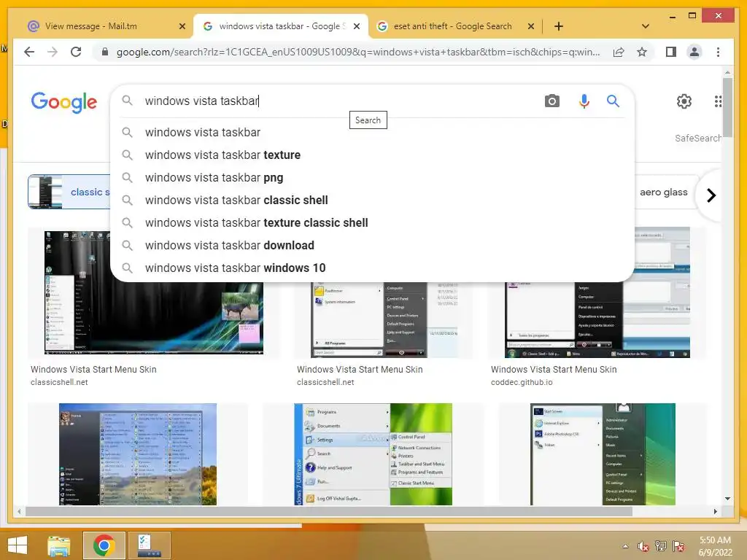This screenshot has height=560, width=747.
Task: Click the horizontal scrollbar thumb
Action: tap(329, 511)
